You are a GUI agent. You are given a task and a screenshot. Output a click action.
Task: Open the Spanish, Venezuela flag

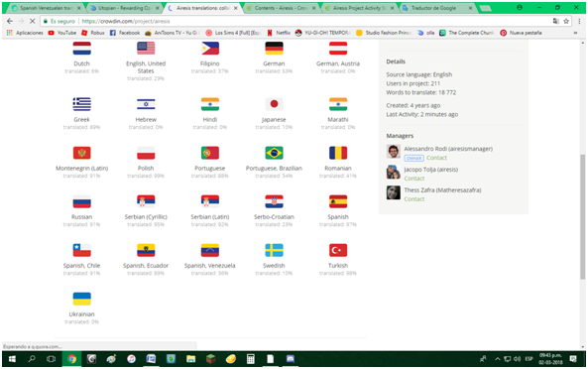click(210, 250)
